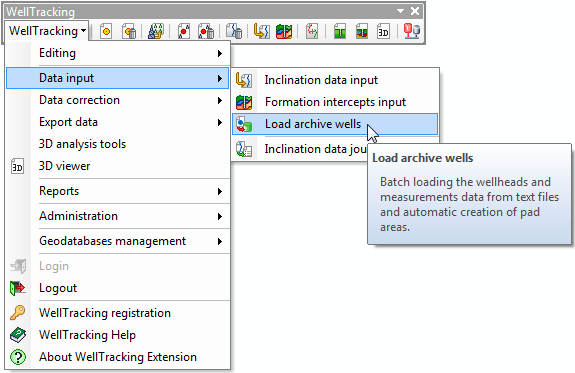Image resolution: width=575 pixels, height=373 pixels.
Task: Expand the arrow beside Administration
Action: click(x=220, y=216)
